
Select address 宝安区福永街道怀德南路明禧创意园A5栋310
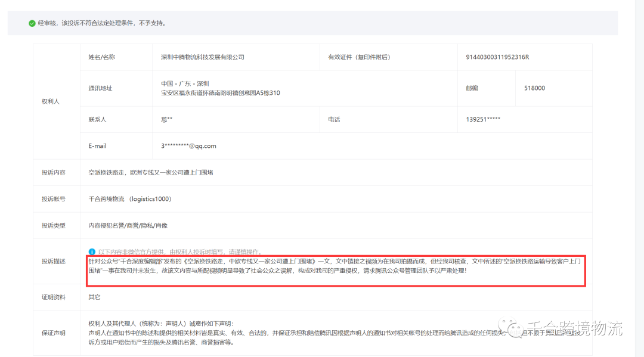click(221, 93)
